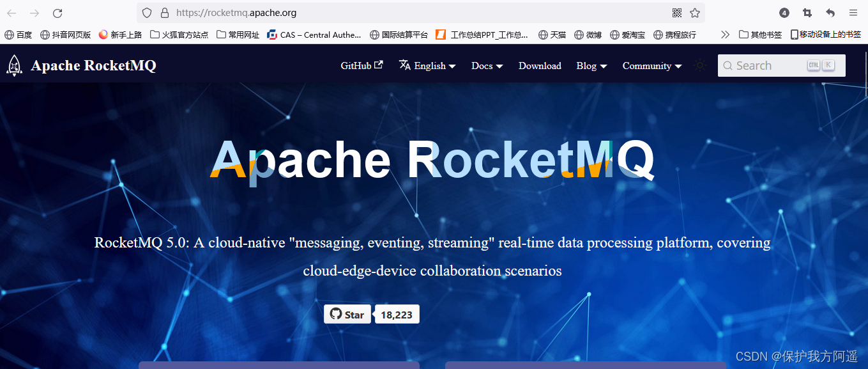Click the screenshot crop tool icon
Image resolution: width=868 pixels, height=369 pixels.
point(807,13)
